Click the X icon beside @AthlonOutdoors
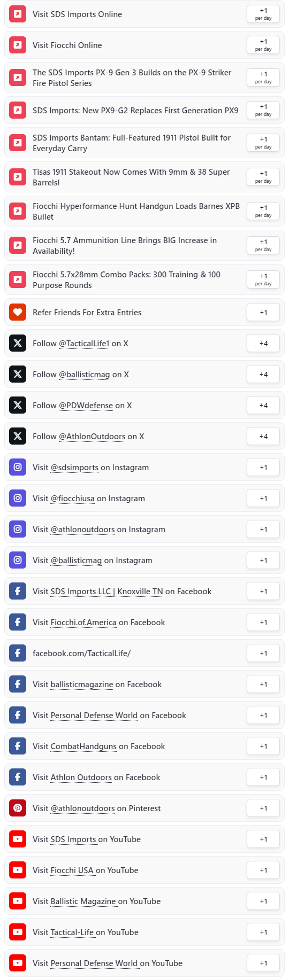Viewport: 289px width, 980px height. pos(18,437)
